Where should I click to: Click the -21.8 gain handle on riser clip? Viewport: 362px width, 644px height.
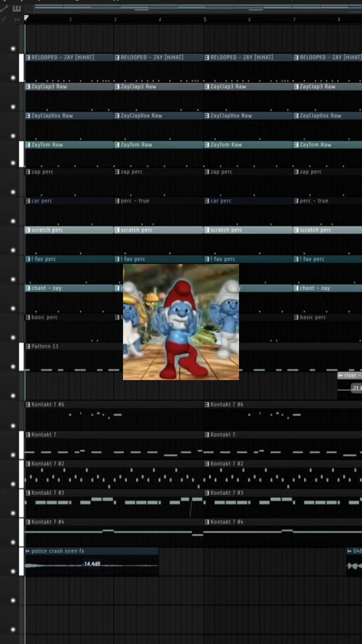[x=357, y=388]
